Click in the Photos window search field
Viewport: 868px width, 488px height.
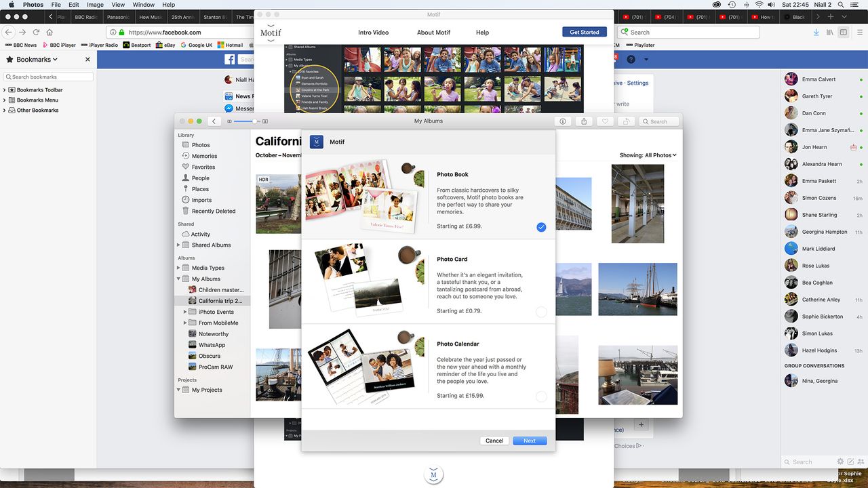(658, 121)
